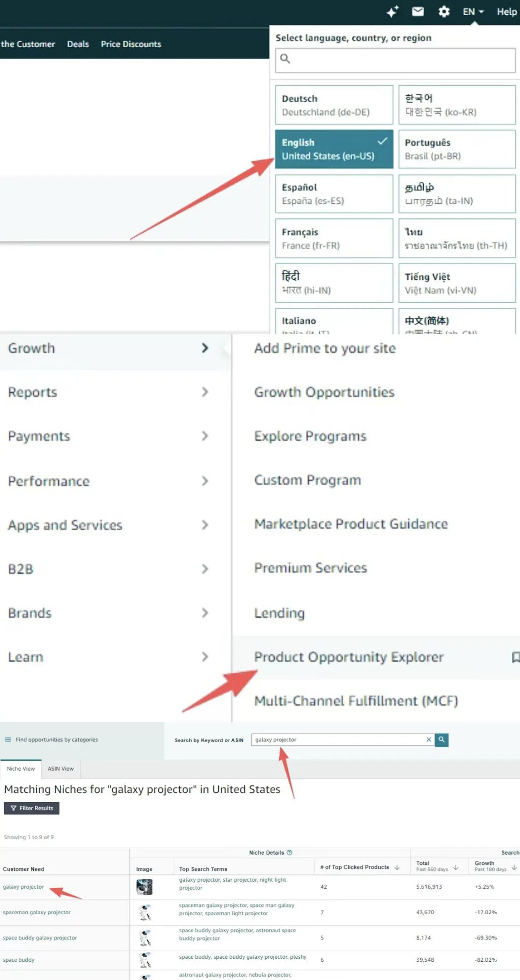Open the mail messages icon
The image size is (520, 980).
tap(418, 12)
